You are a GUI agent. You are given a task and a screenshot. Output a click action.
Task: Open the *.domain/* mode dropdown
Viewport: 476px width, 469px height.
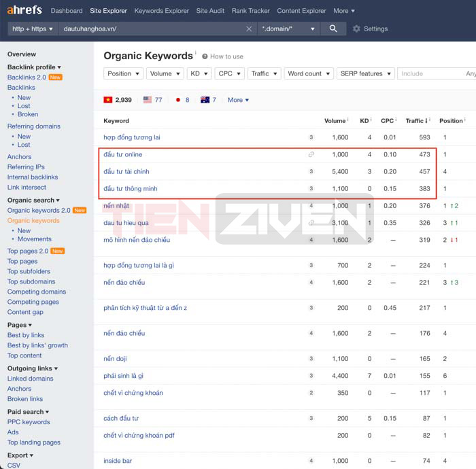[x=288, y=29]
